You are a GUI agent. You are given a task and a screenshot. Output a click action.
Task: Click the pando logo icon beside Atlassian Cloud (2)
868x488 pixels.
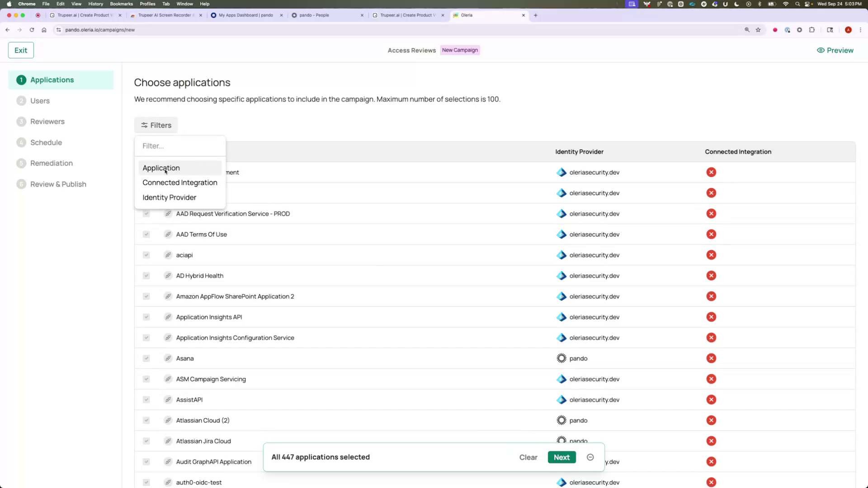561,420
